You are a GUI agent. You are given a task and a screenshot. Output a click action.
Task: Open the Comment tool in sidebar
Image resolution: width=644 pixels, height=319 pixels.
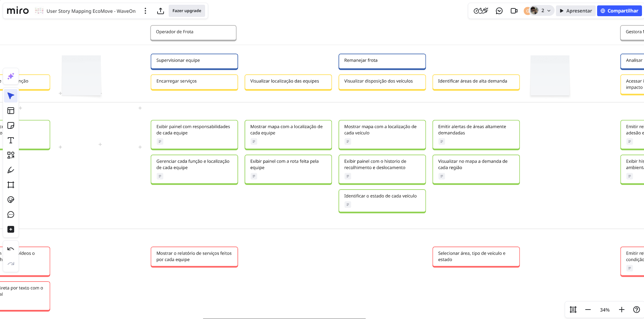pyautogui.click(x=11, y=214)
